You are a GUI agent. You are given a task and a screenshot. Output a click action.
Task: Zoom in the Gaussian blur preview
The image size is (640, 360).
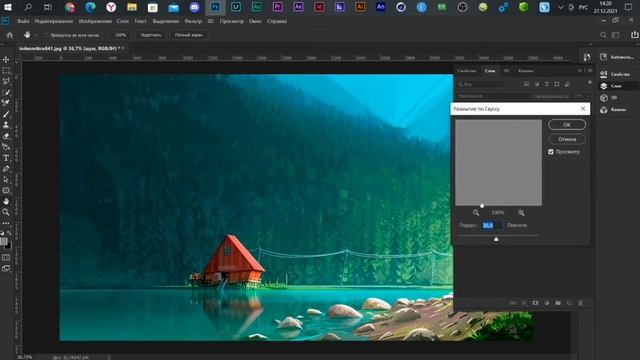point(521,213)
